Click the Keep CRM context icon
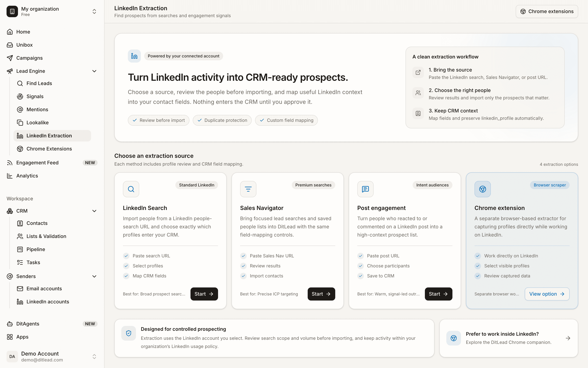 point(418,113)
